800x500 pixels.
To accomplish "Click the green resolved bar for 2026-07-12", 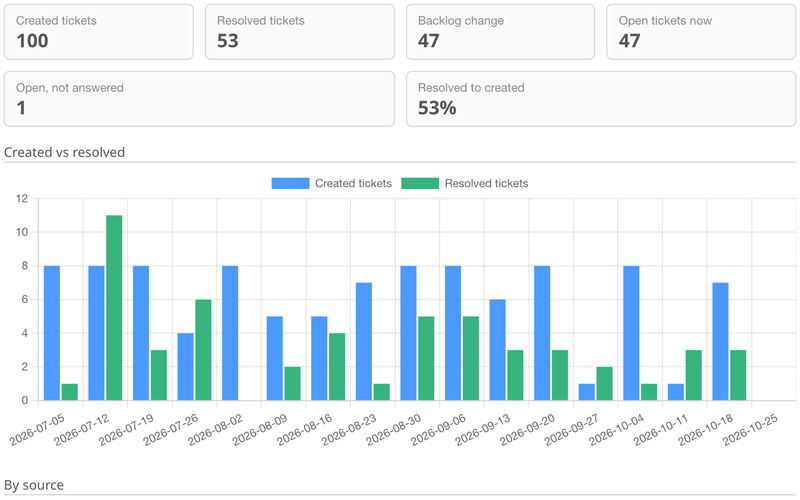I will point(114,308).
